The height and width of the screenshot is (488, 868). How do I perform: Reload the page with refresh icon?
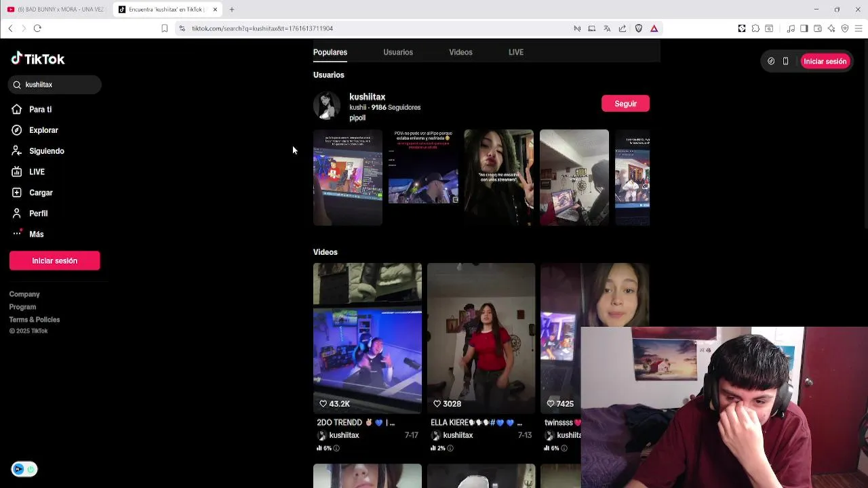point(37,28)
